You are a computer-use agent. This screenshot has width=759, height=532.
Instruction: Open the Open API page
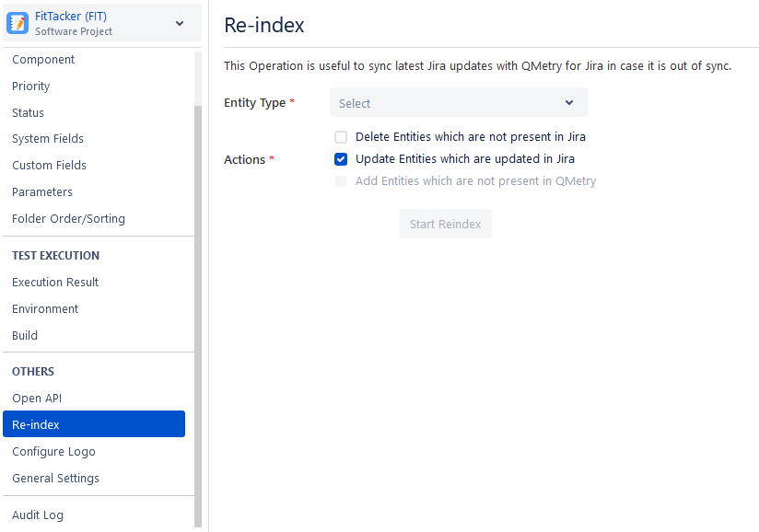(37, 398)
